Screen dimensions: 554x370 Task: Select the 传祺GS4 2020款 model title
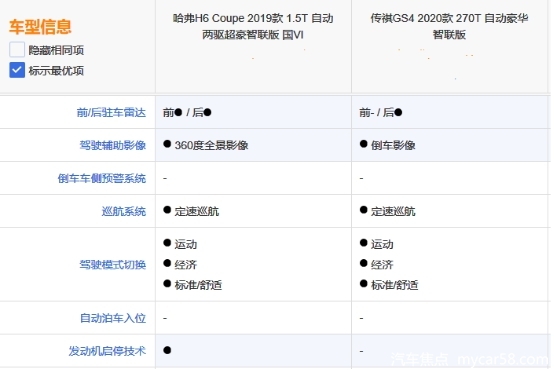click(x=449, y=27)
